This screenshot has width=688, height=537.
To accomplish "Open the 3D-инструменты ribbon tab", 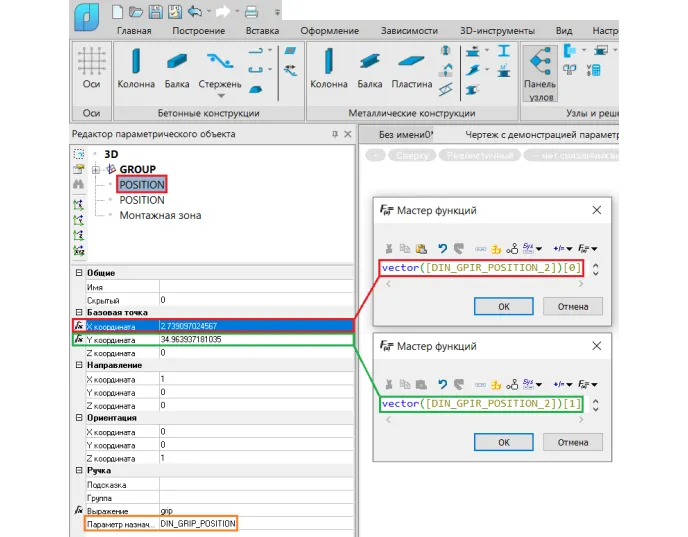I will coord(497,31).
